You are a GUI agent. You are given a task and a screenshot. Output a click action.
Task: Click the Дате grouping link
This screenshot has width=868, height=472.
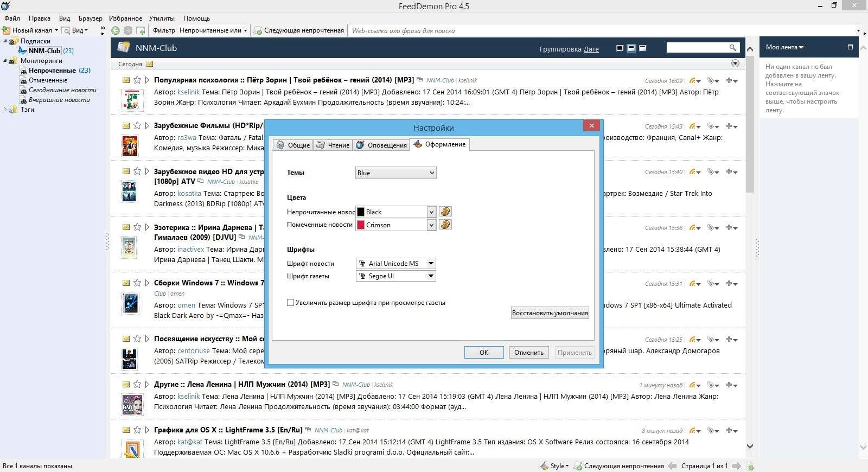591,49
